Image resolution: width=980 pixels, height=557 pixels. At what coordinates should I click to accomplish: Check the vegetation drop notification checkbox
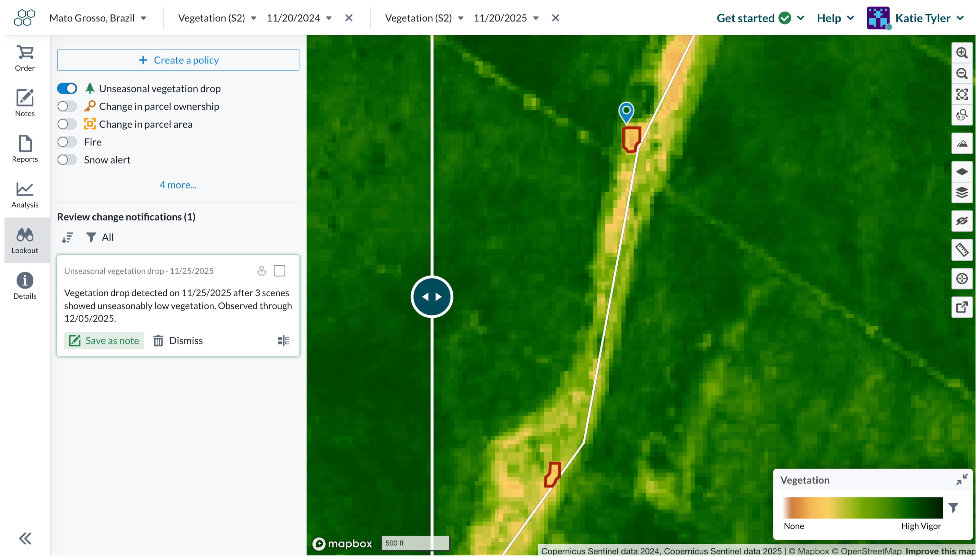(279, 271)
